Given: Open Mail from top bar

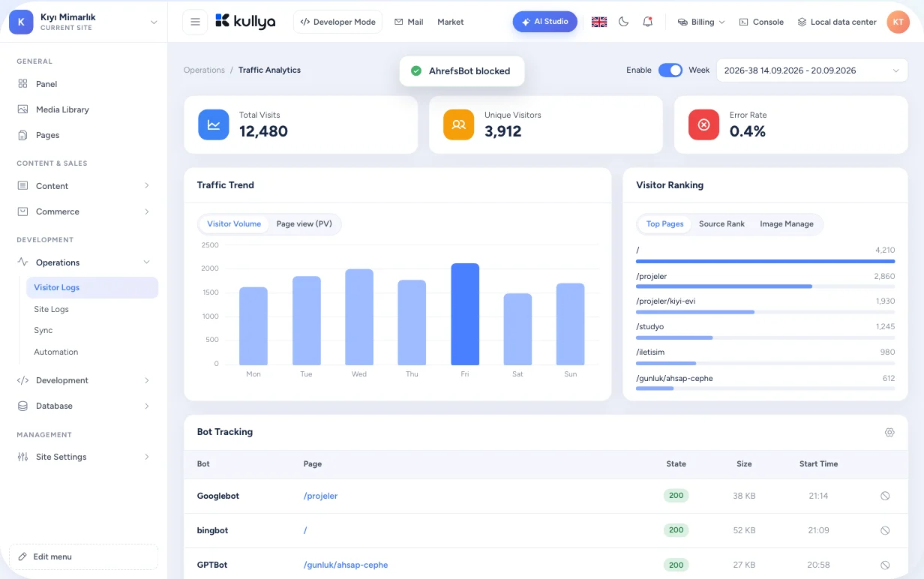Looking at the screenshot, I should click(409, 22).
